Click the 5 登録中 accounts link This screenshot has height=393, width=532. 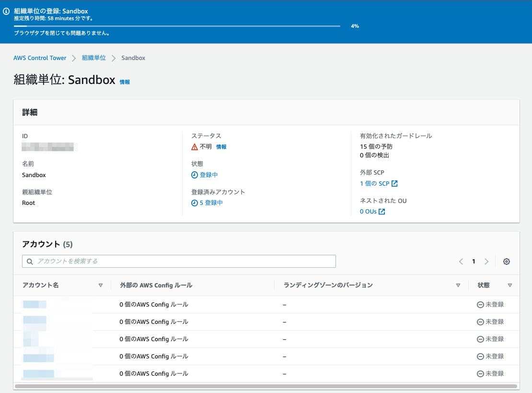tap(211, 203)
